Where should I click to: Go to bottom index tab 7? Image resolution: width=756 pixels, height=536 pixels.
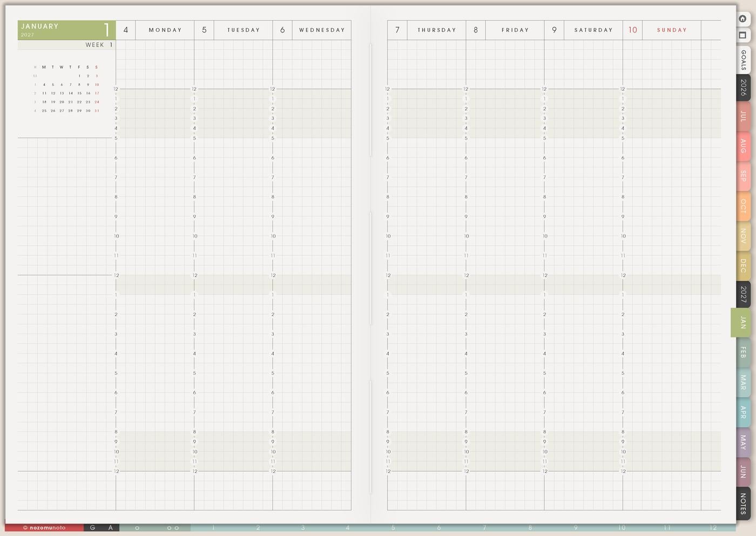(484, 527)
